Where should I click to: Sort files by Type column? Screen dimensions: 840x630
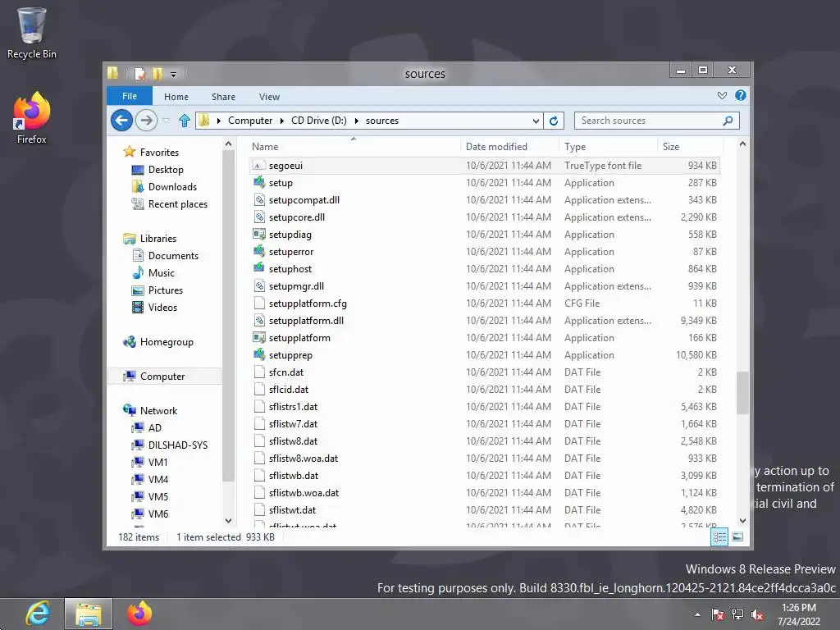608,146
